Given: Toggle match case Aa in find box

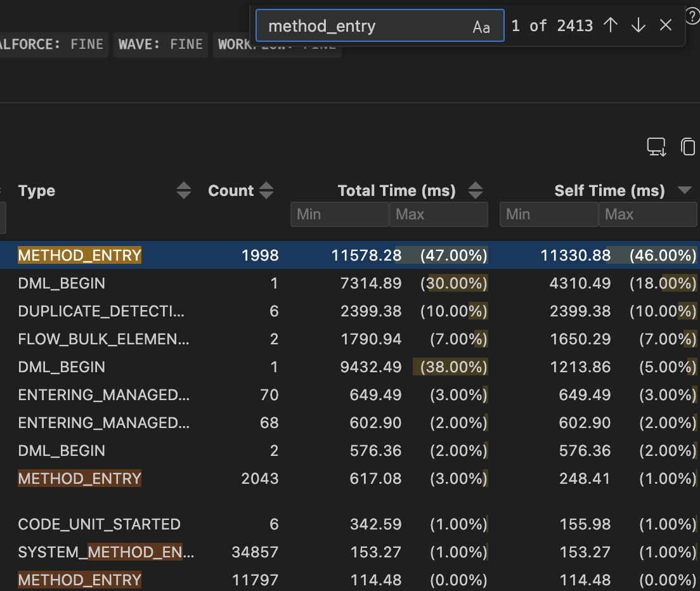Looking at the screenshot, I should 481,27.
